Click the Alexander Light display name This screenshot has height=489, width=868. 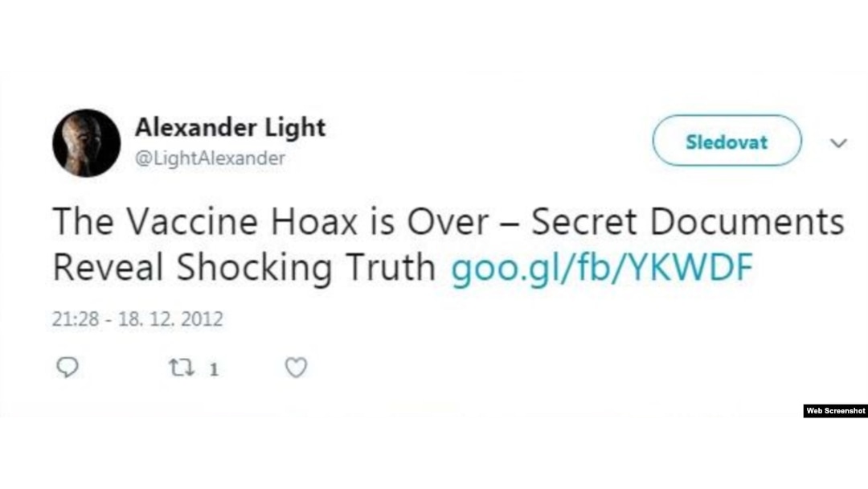[x=231, y=127]
